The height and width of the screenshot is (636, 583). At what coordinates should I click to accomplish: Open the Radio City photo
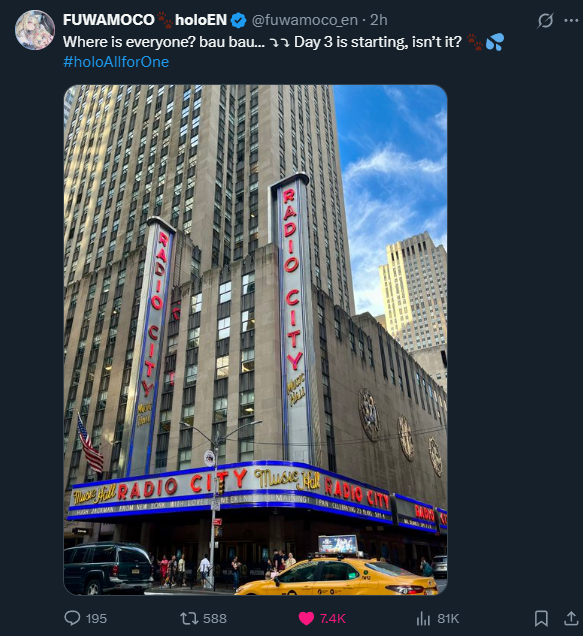(x=255, y=340)
